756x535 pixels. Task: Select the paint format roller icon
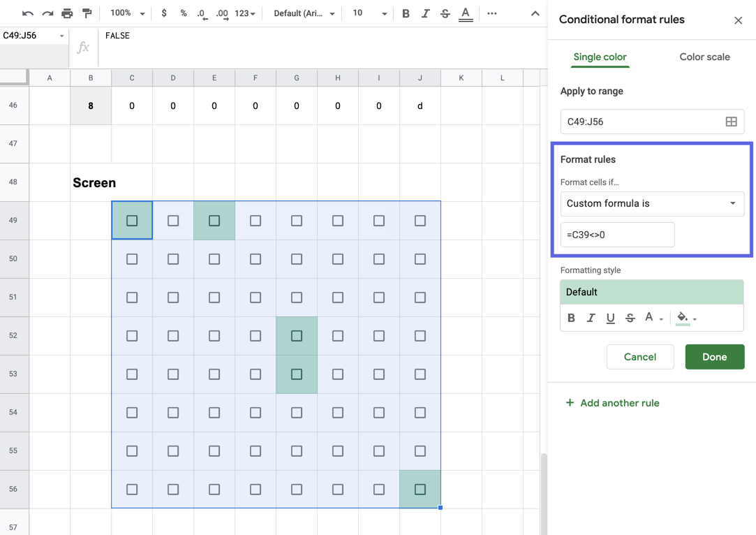tap(87, 13)
